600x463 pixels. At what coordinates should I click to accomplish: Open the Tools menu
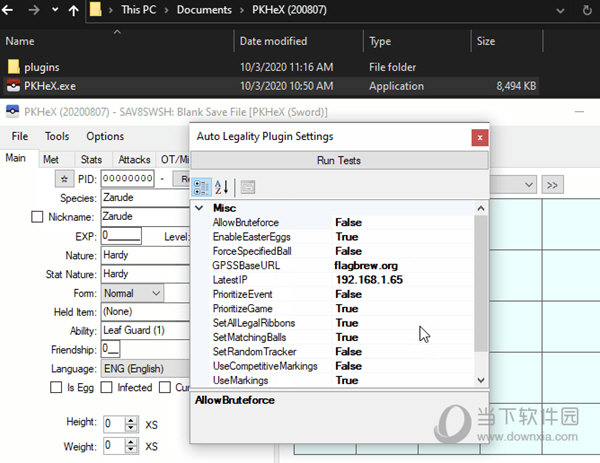point(57,136)
